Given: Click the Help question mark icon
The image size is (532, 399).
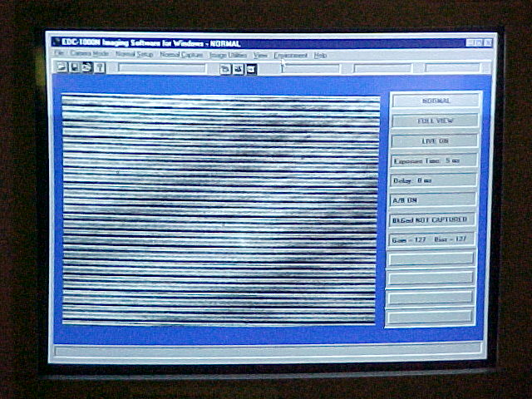Looking at the screenshot, I should pyautogui.click(x=99, y=68).
